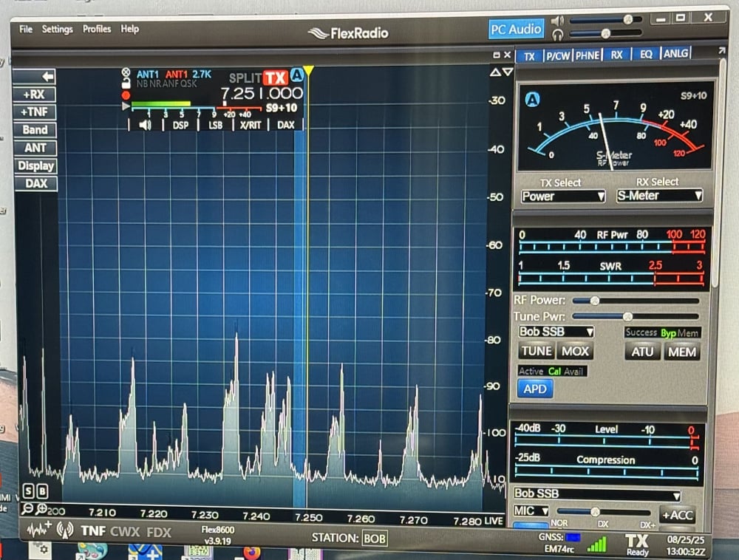The width and height of the screenshot is (739, 560).
Task: Open the slice audio speaker controls
Action: click(x=145, y=126)
